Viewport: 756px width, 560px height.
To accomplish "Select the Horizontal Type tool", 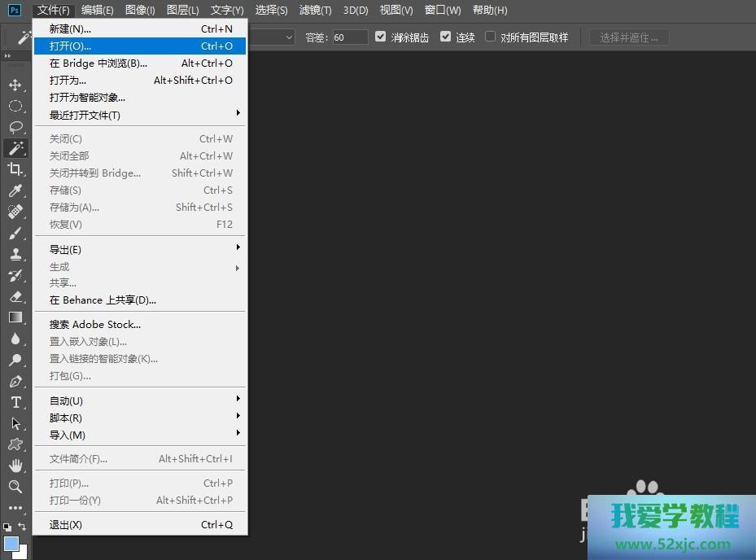I will coord(15,402).
